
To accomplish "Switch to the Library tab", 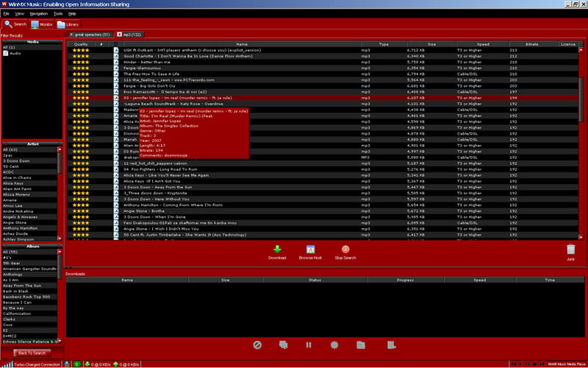I will click(68, 24).
